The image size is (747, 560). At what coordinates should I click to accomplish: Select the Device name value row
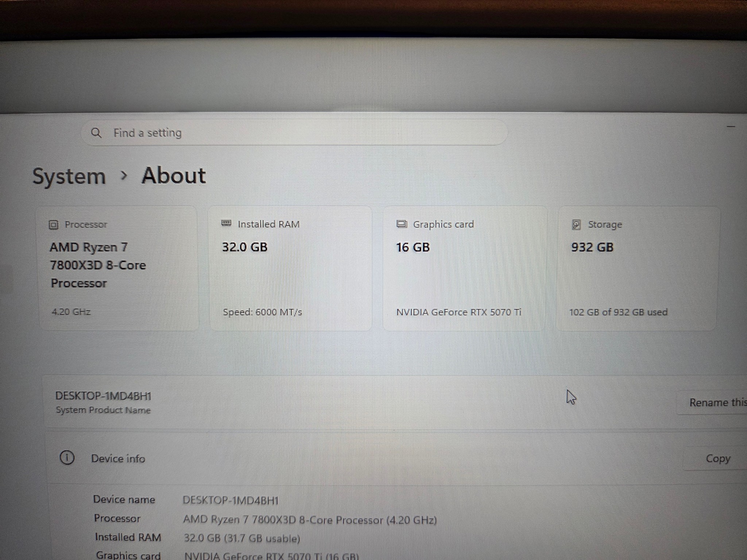click(231, 500)
